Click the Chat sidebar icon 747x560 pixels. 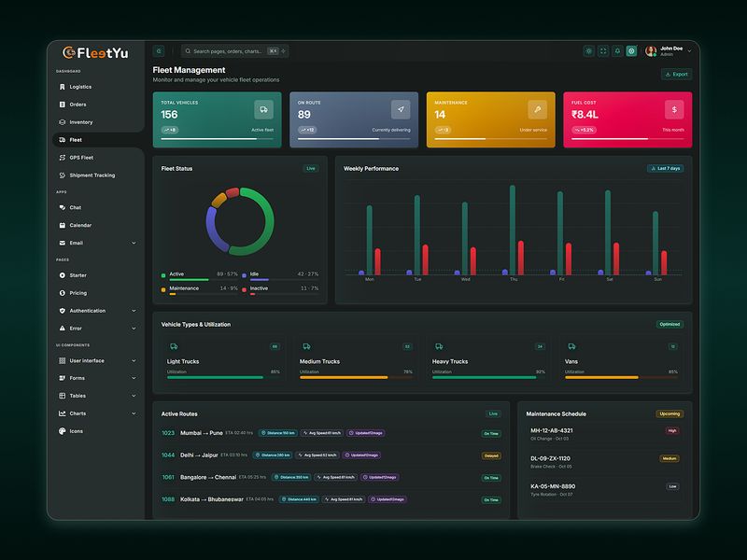(x=62, y=207)
